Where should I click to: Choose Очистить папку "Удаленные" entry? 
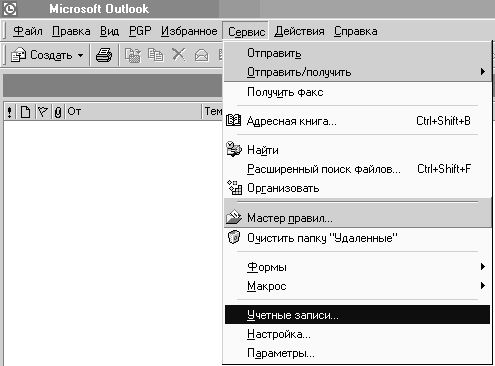pyautogui.click(x=357, y=238)
